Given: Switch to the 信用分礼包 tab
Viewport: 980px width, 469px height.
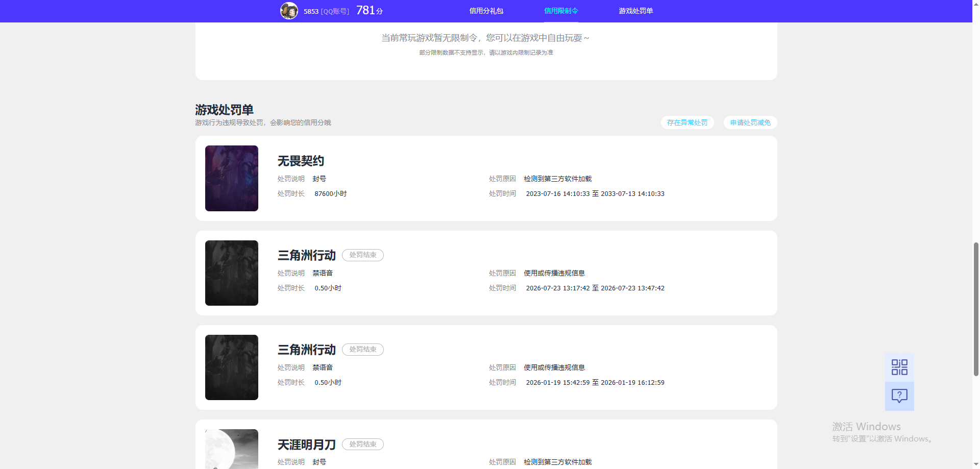Looking at the screenshot, I should click(486, 11).
